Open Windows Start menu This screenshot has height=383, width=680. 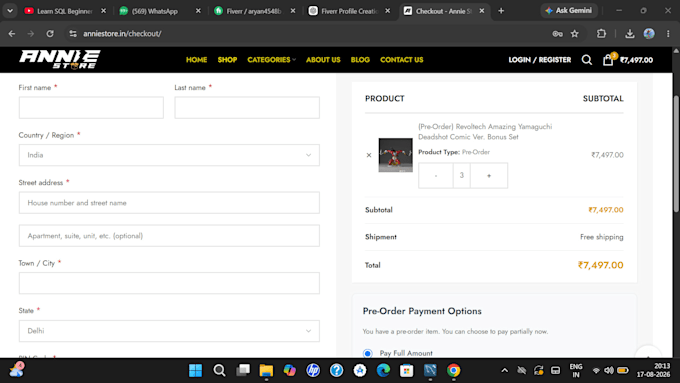point(196,370)
